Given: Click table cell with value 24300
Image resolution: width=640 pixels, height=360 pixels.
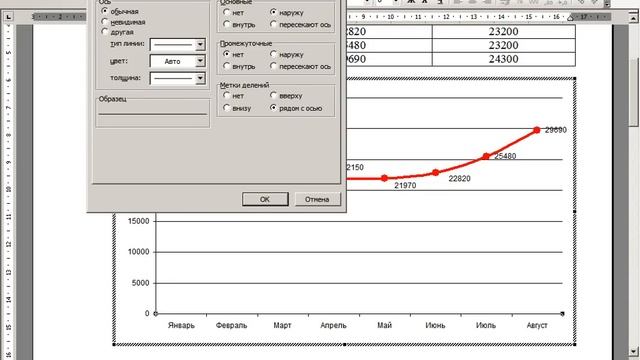Looking at the screenshot, I should [504, 59].
